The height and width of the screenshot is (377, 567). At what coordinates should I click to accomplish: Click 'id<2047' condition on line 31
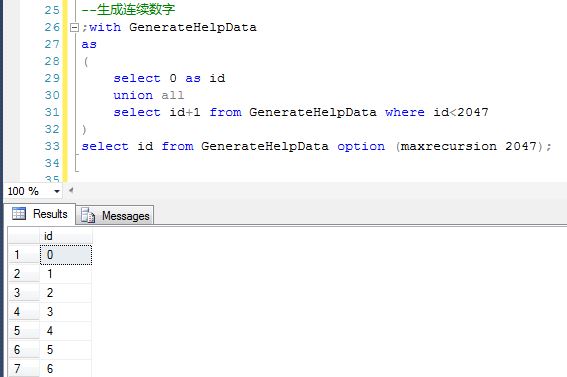[461, 112]
